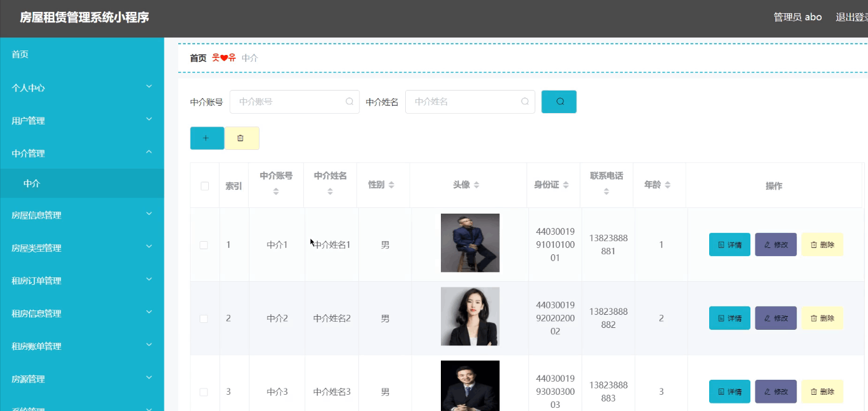Click the teal plus icon to add a new agent
Screen dimensions: 868x411
click(x=207, y=137)
